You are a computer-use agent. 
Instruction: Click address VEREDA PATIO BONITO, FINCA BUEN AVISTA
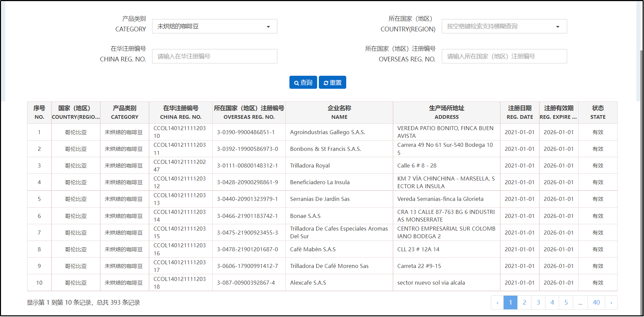tap(445, 132)
